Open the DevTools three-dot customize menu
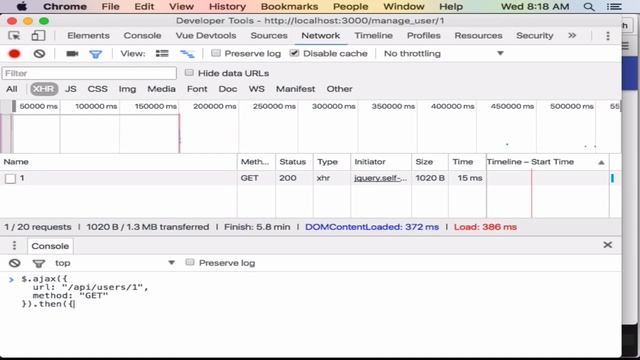 pyautogui.click(x=608, y=36)
